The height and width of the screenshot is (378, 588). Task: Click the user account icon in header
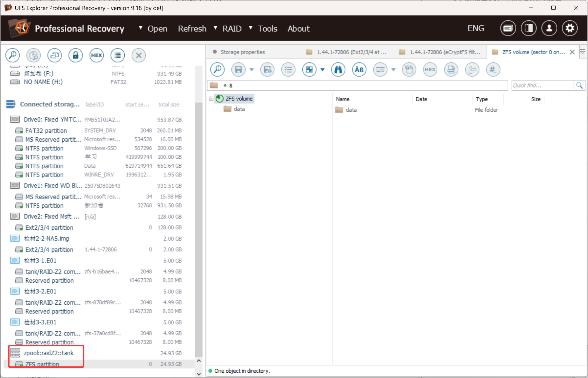549,28
